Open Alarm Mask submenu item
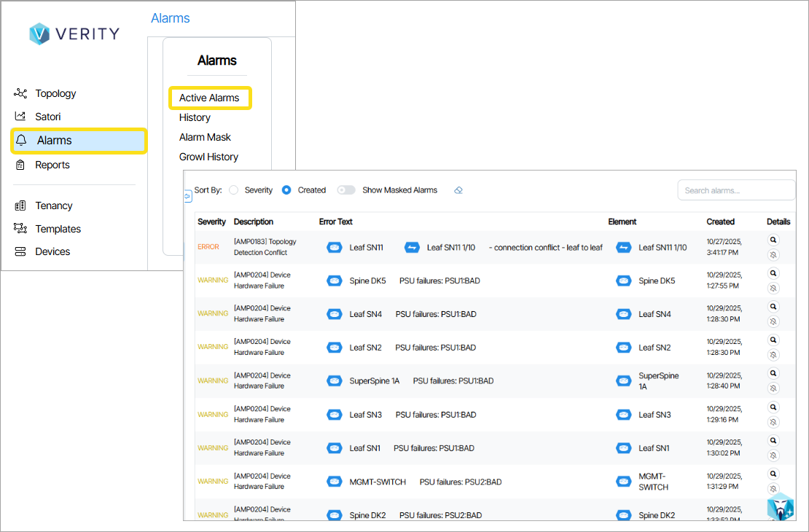The height and width of the screenshot is (532, 809). pos(205,137)
